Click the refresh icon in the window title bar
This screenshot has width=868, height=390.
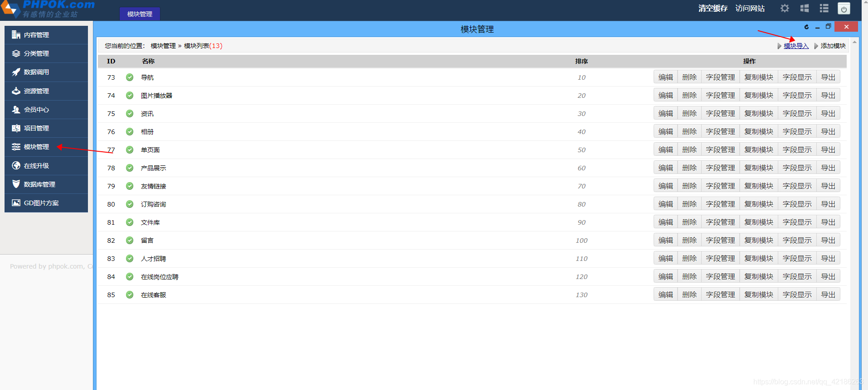click(x=806, y=27)
